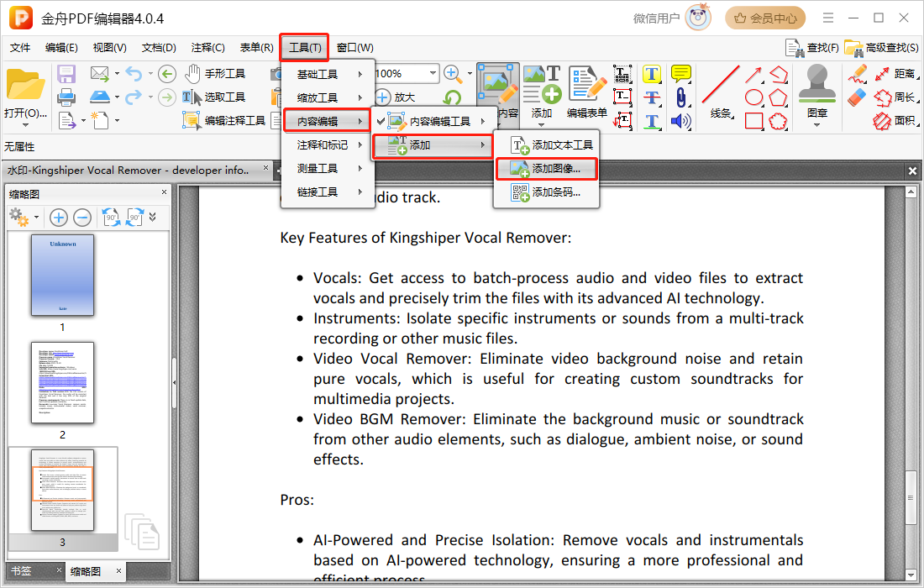Click the blue scanner icon
The width and height of the screenshot is (924, 588).
(x=100, y=97)
